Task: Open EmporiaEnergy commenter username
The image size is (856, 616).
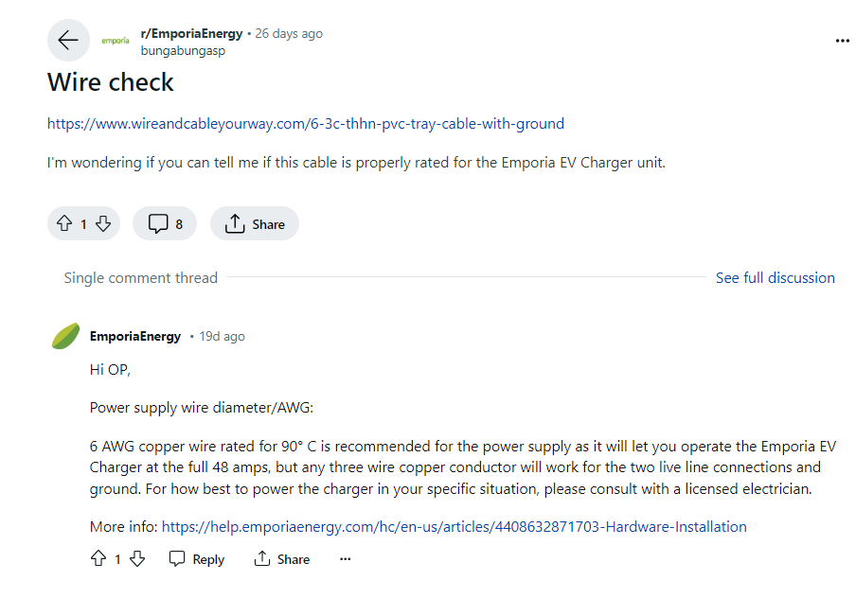Action: coord(134,336)
